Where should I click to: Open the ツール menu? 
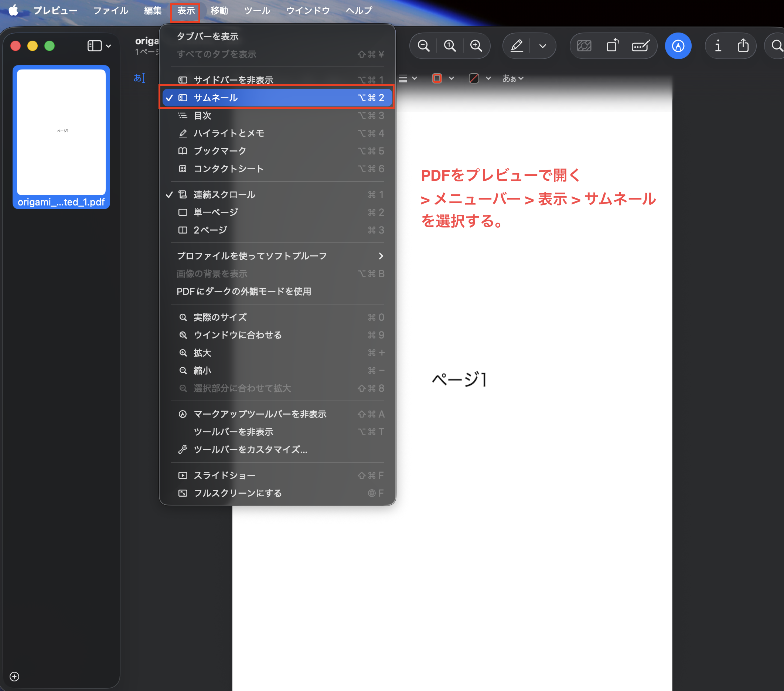(257, 10)
